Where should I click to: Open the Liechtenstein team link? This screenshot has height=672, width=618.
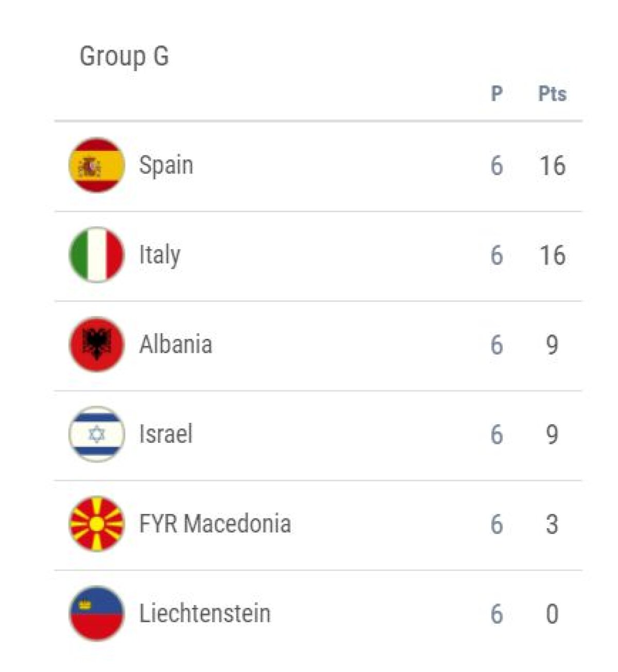pos(204,613)
